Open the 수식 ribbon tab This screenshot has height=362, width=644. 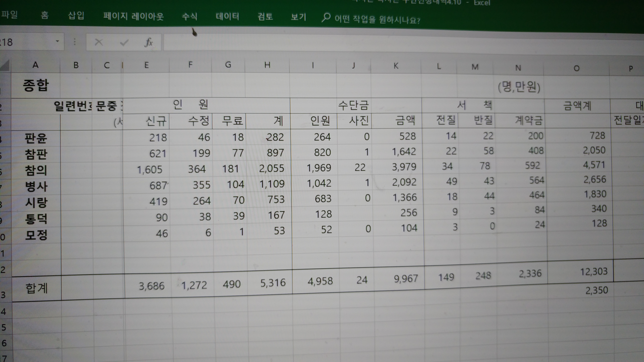pos(190,17)
